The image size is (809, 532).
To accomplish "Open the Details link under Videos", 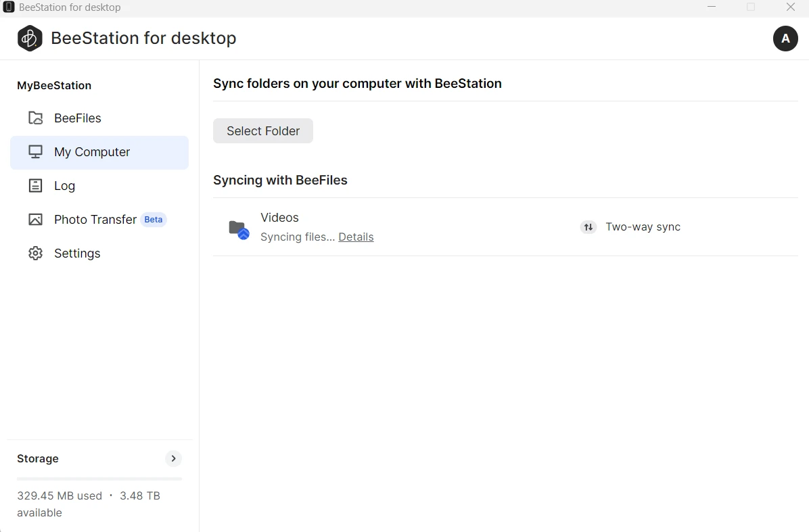I will point(356,237).
